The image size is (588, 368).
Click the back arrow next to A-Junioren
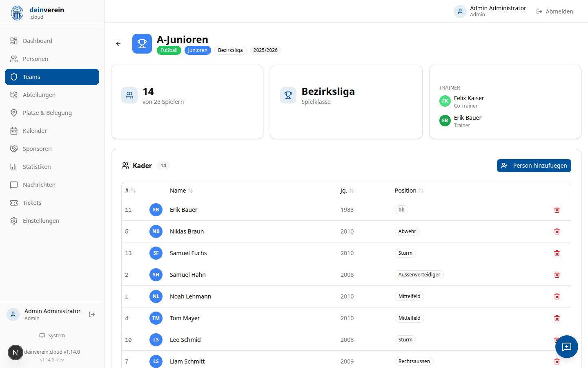118,44
